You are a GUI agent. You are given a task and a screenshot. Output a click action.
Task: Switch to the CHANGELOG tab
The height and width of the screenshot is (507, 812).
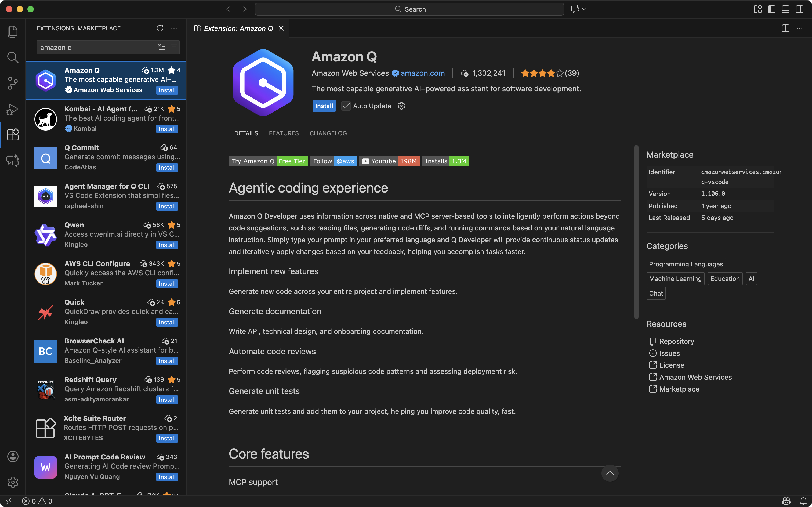pos(328,133)
